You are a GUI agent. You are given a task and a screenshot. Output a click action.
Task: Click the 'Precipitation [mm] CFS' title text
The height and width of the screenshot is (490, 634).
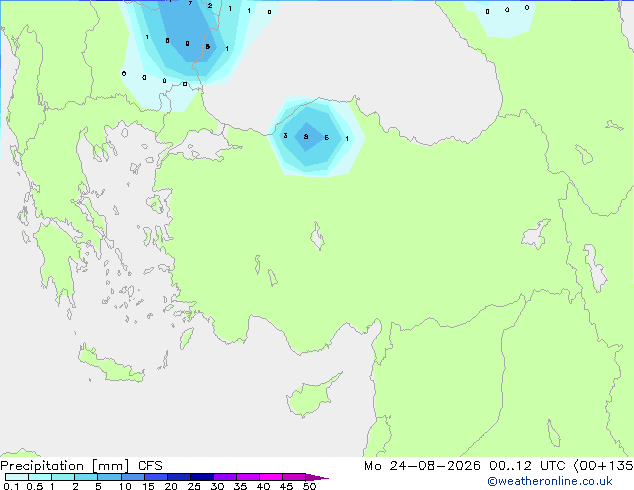[x=81, y=466]
